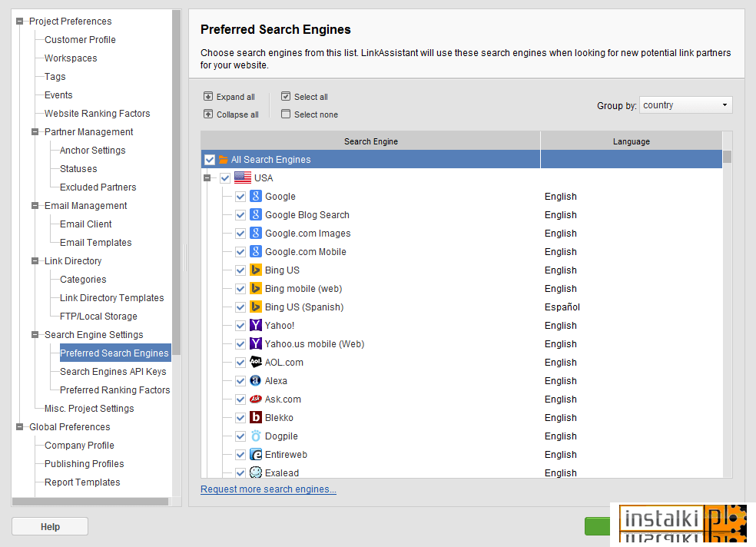
Task: Click the Bing mobile (web) icon
Action: point(256,288)
